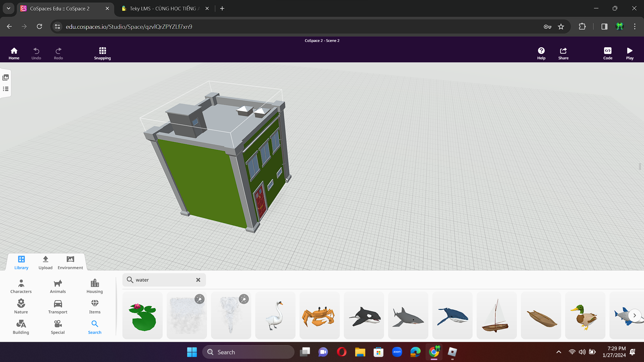Select the Items category
Viewport: 644px width, 362px height.
95,307
